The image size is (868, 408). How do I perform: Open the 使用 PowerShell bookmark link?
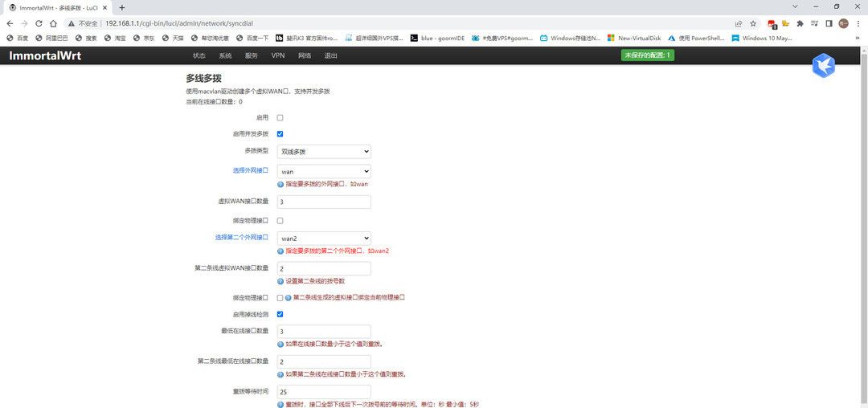[696, 38]
